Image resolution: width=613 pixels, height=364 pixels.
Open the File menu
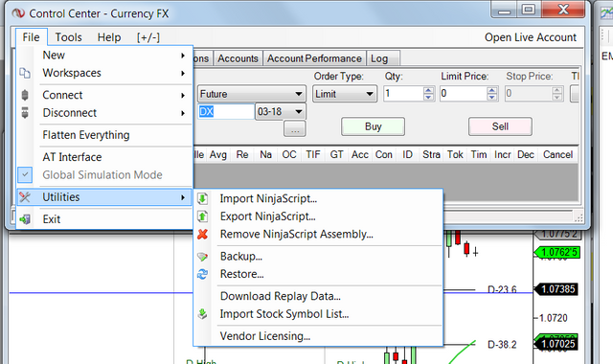pyautogui.click(x=31, y=37)
